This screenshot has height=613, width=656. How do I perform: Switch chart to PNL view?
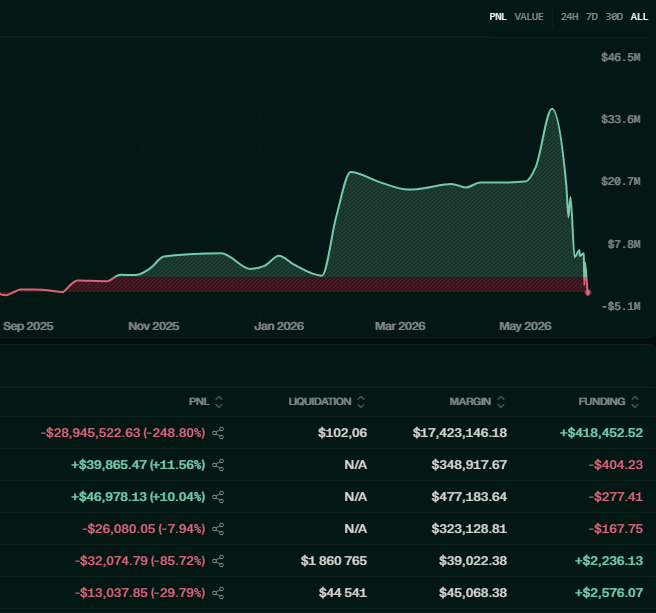498,17
